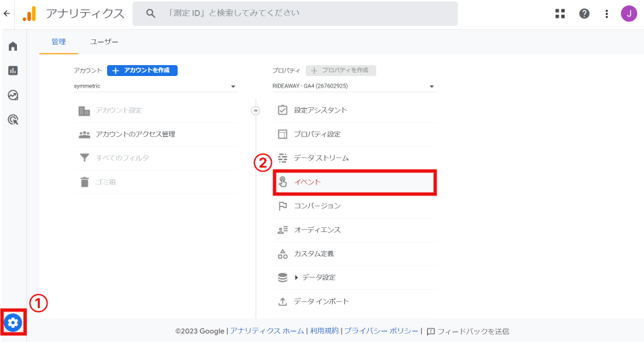
Task: Click the trash can icon
Action: coord(84,182)
